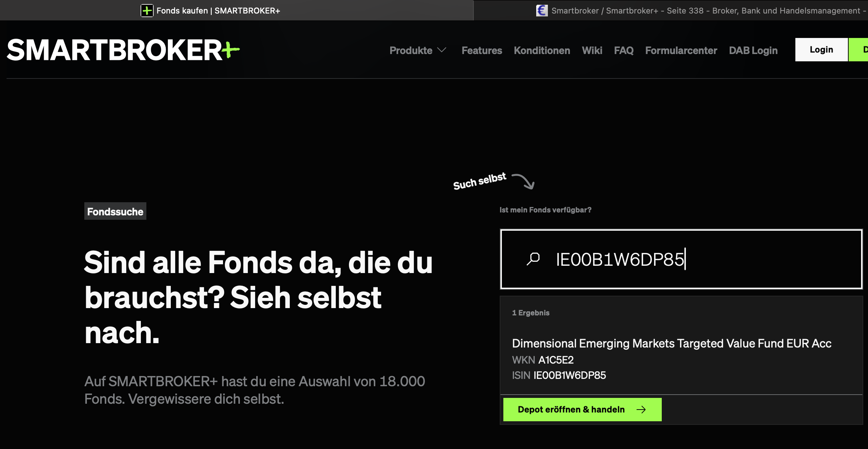The width and height of the screenshot is (868, 449).
Task: Navigate to the Formularcenter
Action: 681,50
